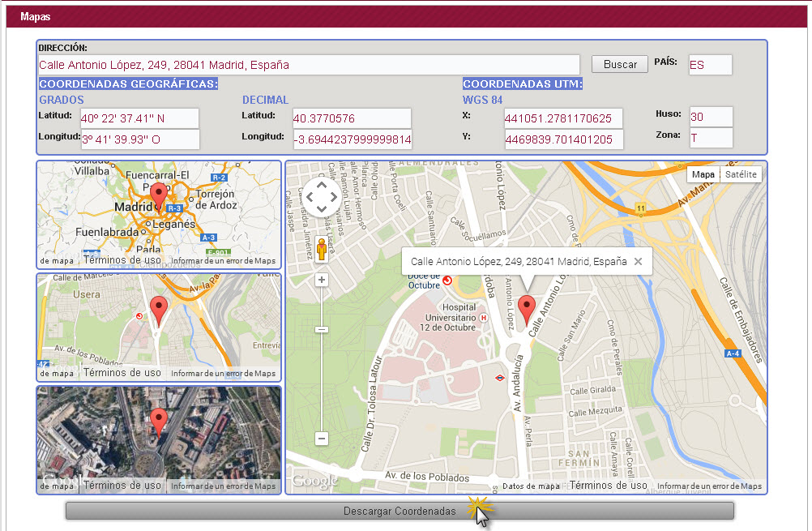Click the A-4 highway shield on main map

click(733, 353)
